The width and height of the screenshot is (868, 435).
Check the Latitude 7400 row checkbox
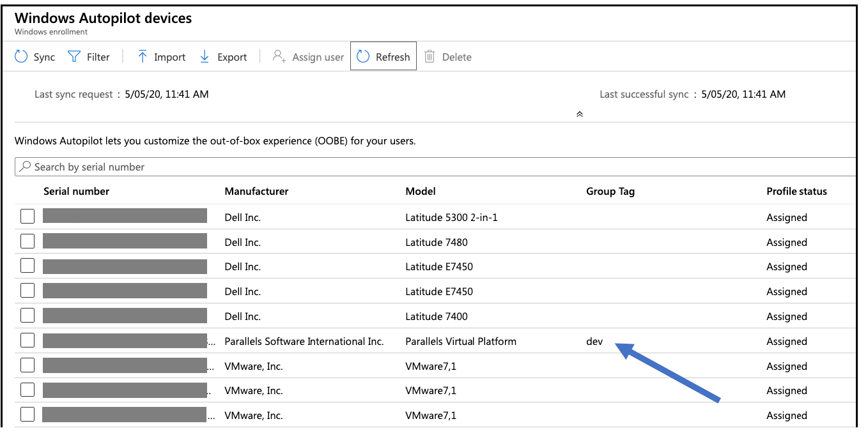(27, 316)
